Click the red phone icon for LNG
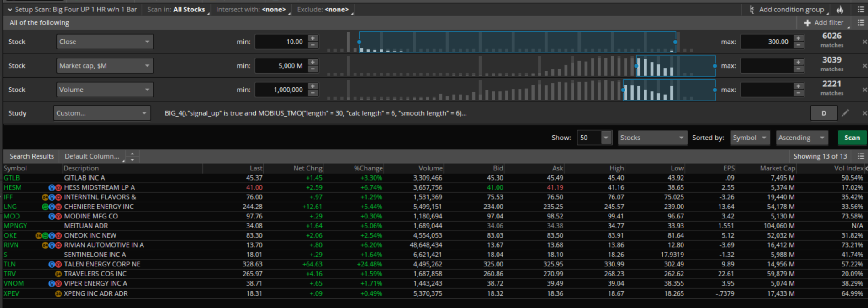The height and width of the screenshot is (308, 868). (x=58, y=207)
